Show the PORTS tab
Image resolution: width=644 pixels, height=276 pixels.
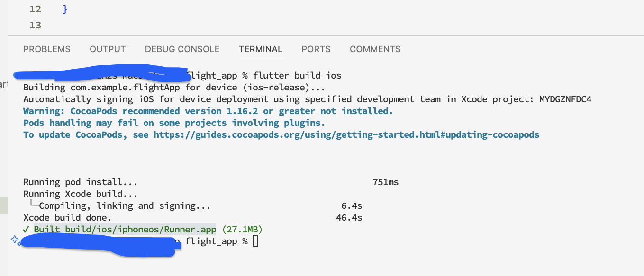[x=316, y=49]
